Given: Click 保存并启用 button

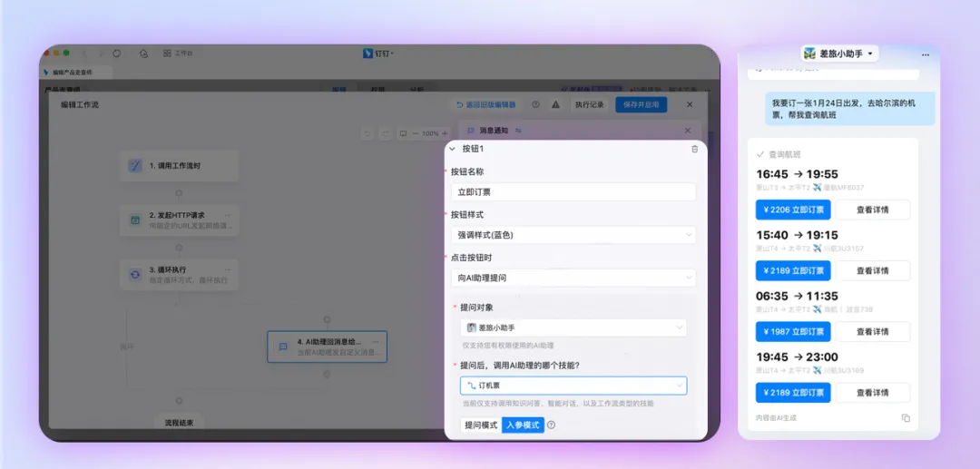Looking at the screenshot, I should 642,105.
